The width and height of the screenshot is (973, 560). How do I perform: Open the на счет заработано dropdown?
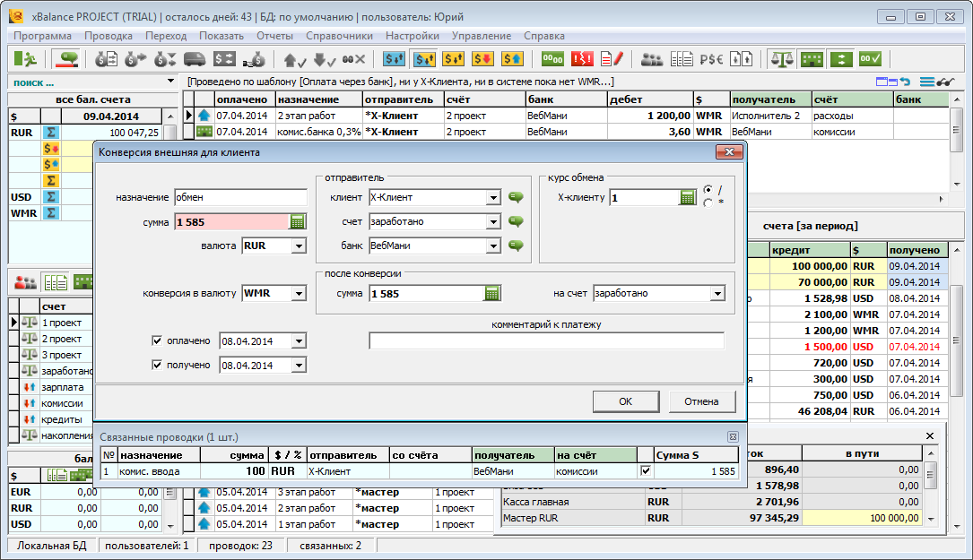(717, 293)
